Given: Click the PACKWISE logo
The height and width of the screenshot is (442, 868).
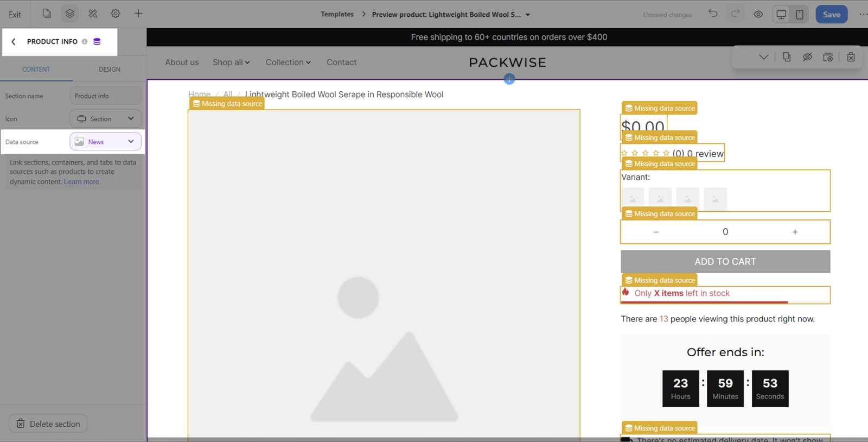Looking at the screenshot, I should (508, 62).
